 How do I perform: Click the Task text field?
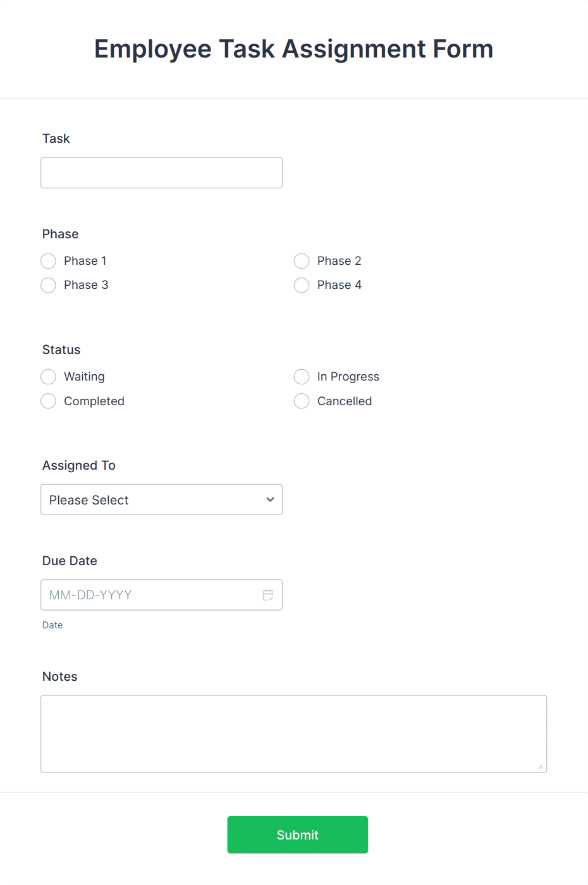161,173
